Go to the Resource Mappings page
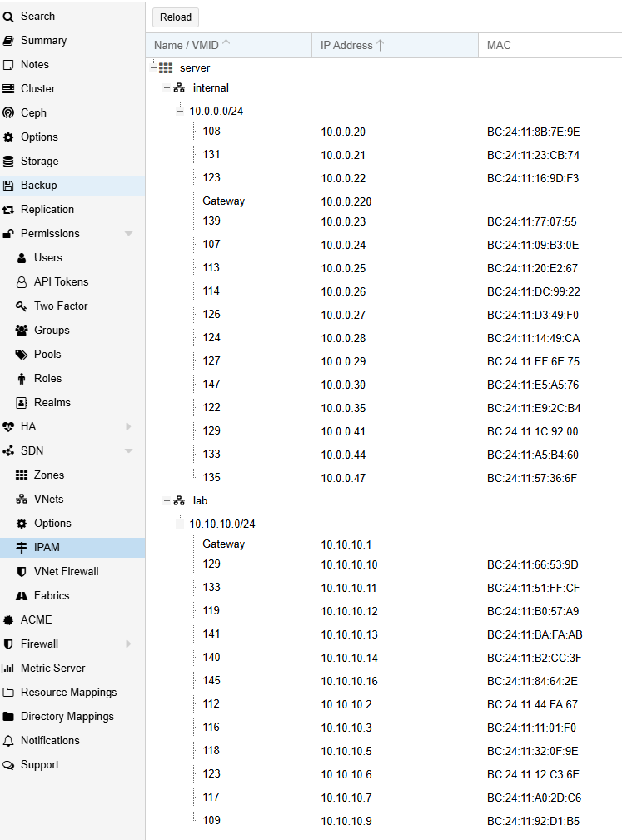Viewport: 622px width, 840px height. click(68, 692)
